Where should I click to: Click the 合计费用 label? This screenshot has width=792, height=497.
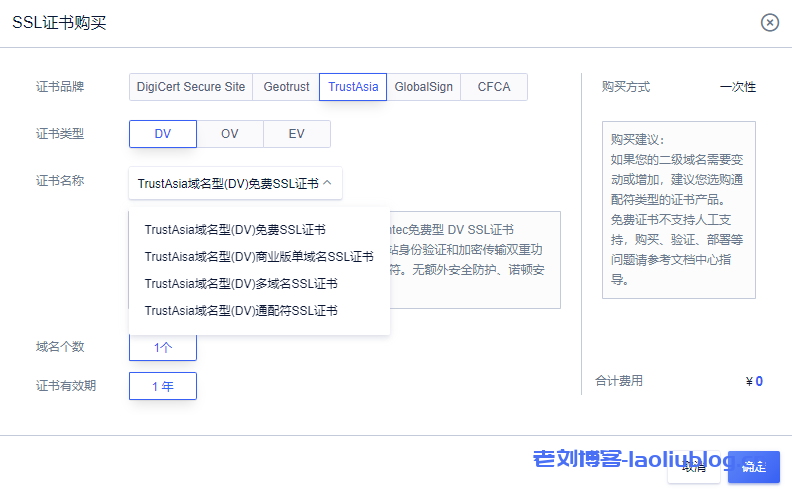pyautogui.click(x=619, y=381)
